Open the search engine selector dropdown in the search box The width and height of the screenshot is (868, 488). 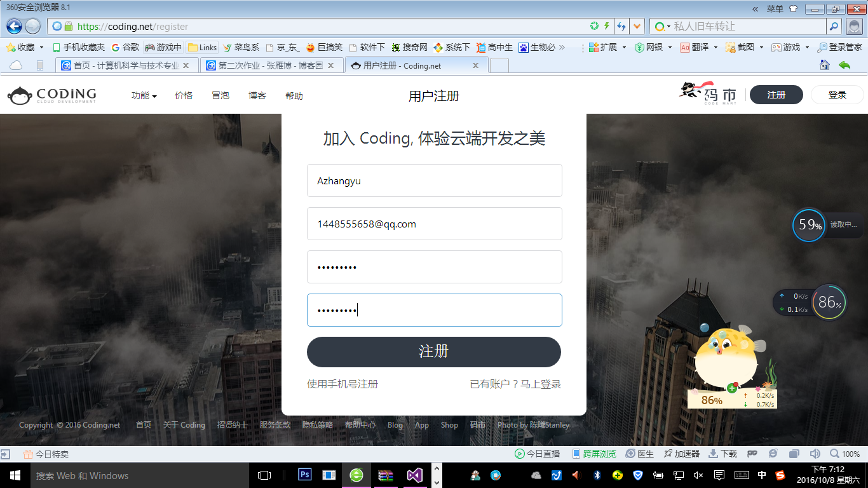click(x=663, y=26)
